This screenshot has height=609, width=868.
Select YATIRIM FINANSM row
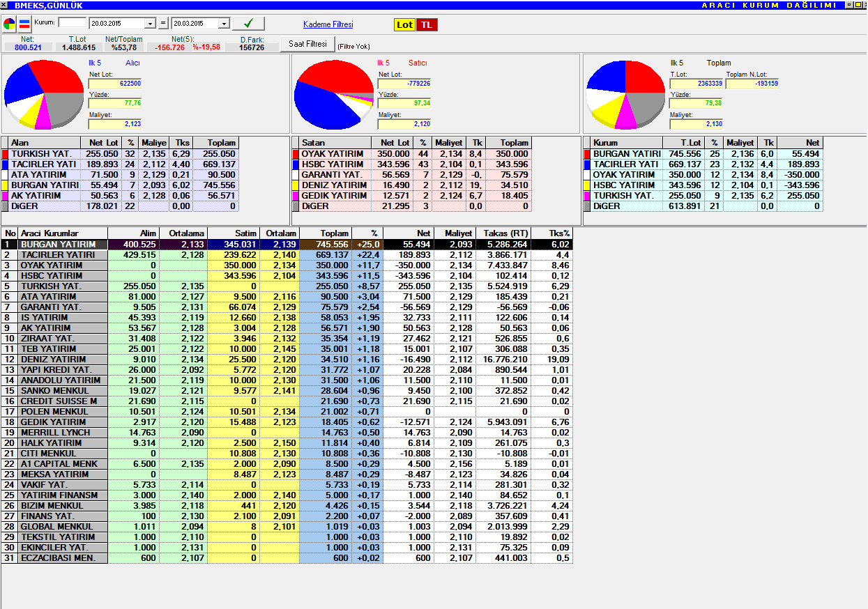coord(287,495)
